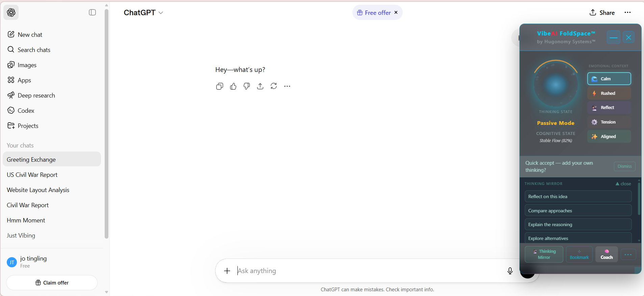
Task: Select the Rushed emotional context
Action: 609,93
